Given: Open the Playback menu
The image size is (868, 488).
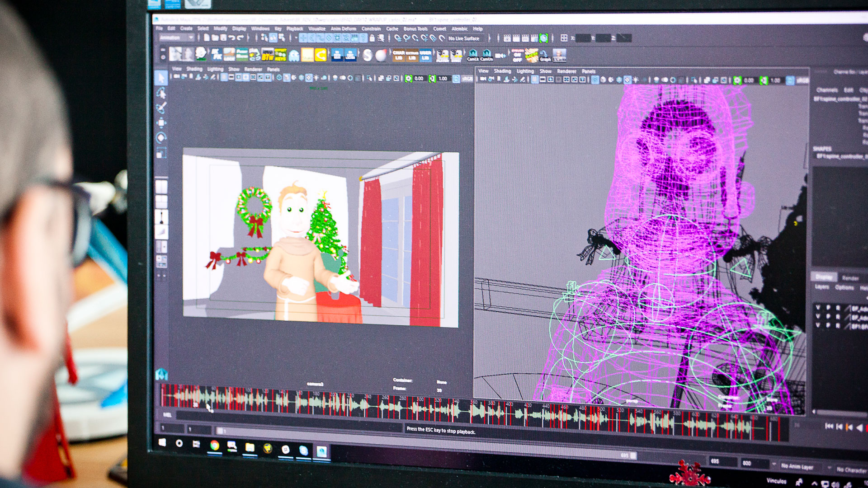Looking at the screenshot, I should tap(295, 28).
